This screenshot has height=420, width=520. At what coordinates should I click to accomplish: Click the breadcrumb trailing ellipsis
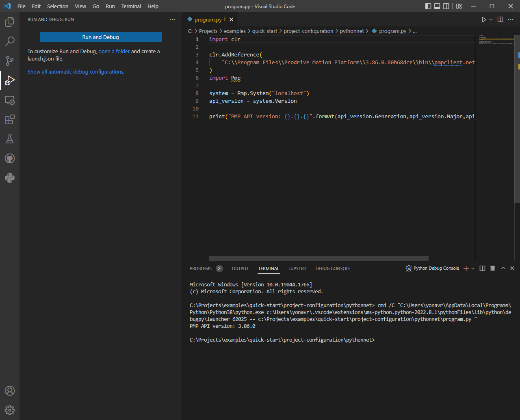pyautogui.click(x=415, y=31)
